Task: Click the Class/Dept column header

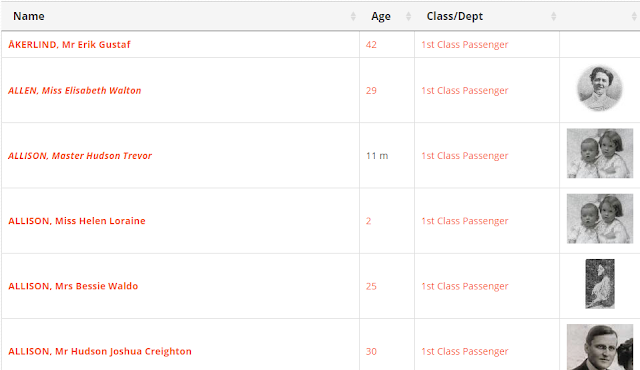Action: [455, 16]
